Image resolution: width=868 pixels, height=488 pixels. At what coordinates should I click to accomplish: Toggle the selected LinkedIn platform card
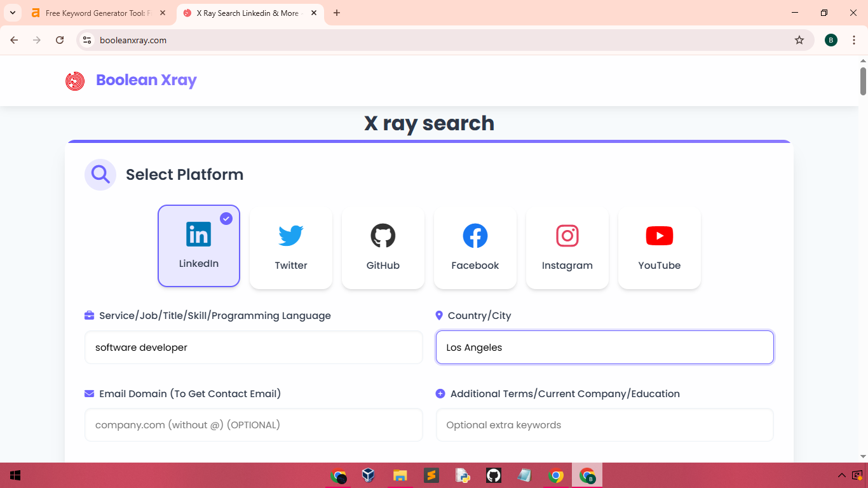[199, 245]
